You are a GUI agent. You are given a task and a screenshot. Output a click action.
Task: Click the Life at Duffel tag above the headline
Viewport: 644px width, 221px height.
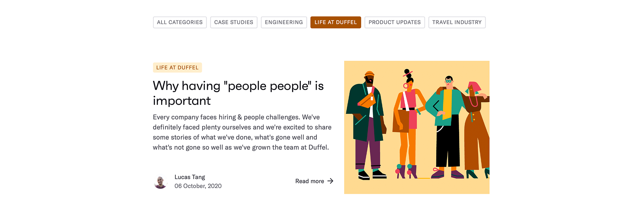[177, 68]
